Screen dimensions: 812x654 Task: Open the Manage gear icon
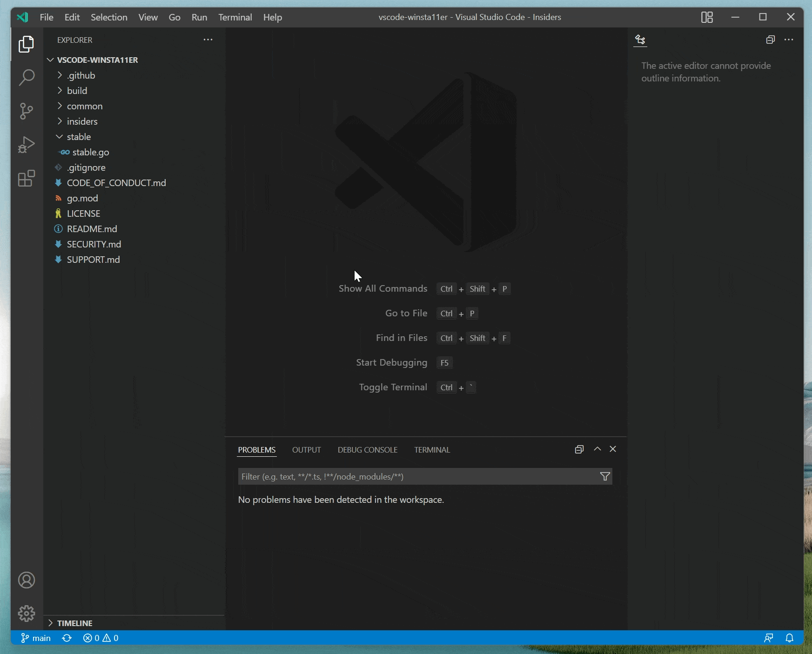[27, 614]
